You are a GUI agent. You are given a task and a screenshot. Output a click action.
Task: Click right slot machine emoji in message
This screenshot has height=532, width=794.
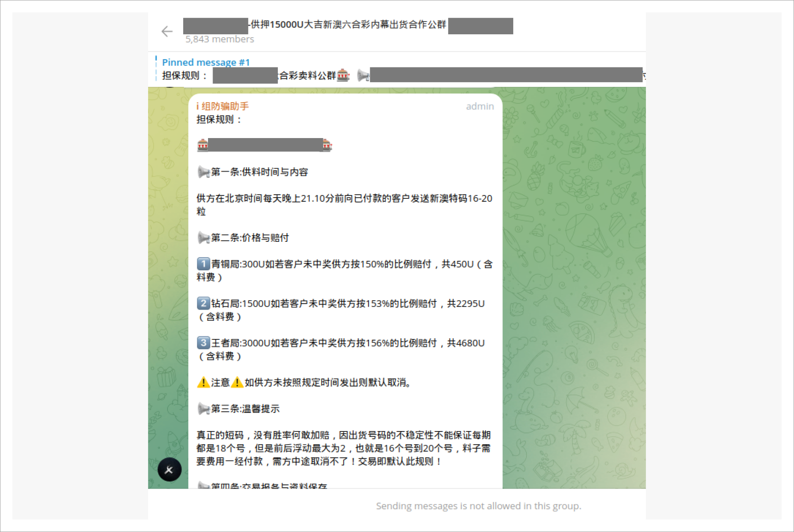pos(327,146)
